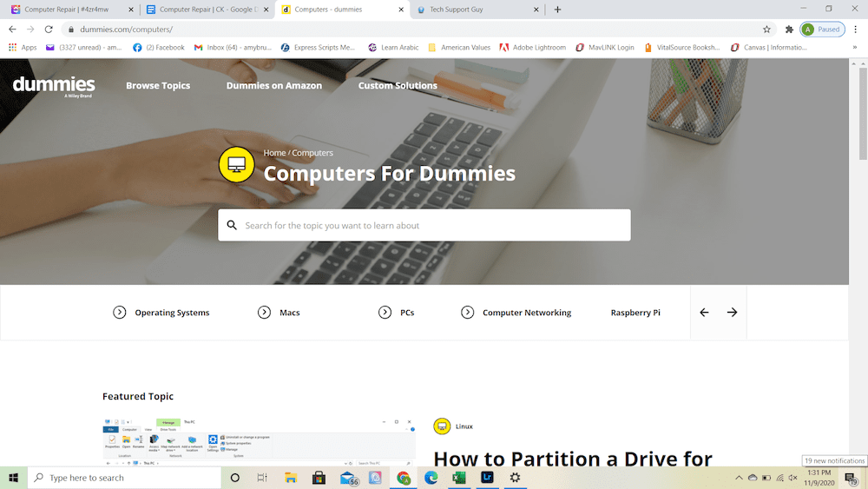Image resolution: width=868 pixels, height=489 pixels.
Task: Open the Chrome three-dot menu
Action: [x=855, y=30]
